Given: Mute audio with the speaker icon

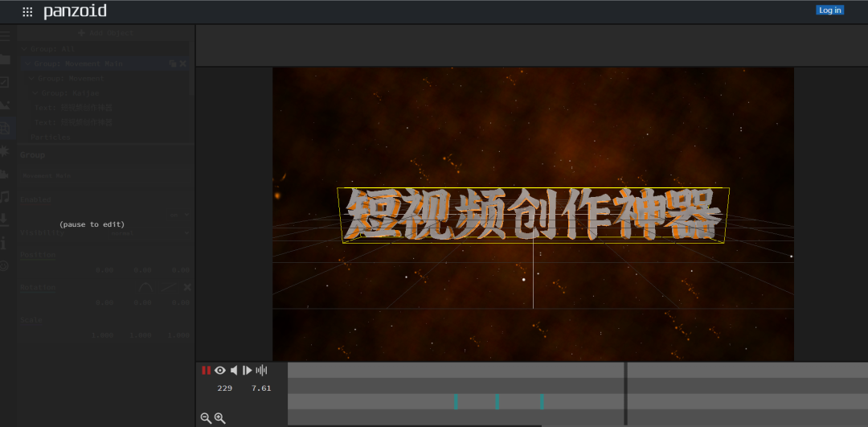Looking at the screenshot, I should point(234,371).
